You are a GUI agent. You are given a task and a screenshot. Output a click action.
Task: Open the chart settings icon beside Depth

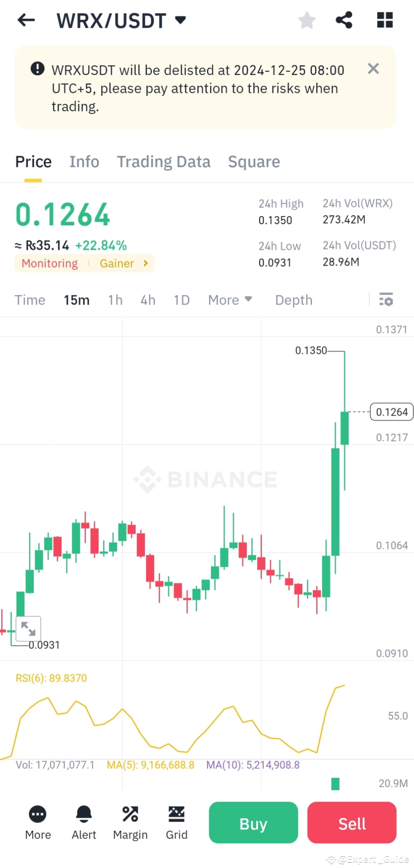click(x=386, y=300)
